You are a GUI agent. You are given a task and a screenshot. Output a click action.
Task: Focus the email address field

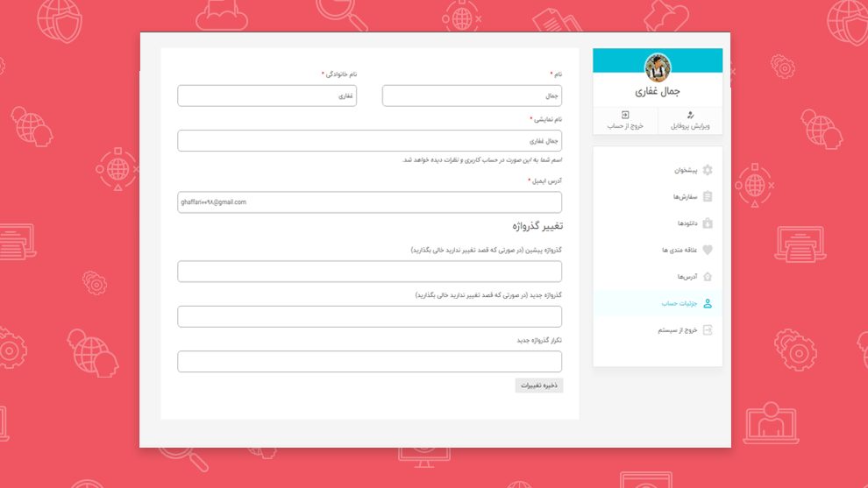(369, 202)
